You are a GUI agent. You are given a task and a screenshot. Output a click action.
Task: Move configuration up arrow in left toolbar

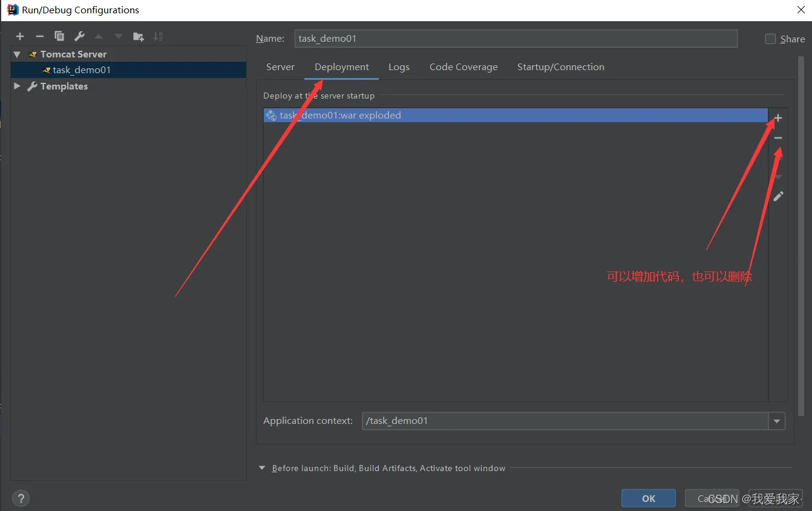click(99, 37)
